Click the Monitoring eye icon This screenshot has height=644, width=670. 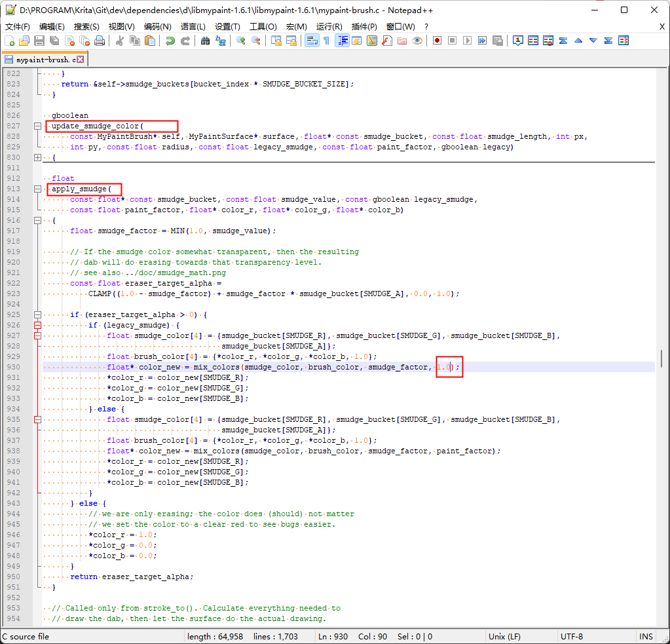click(417, 41)
